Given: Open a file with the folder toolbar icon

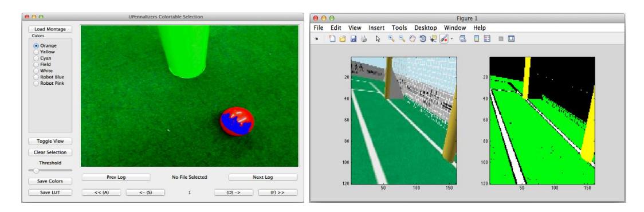Looking at the screenshot, I should pyautogui.click(x=342, y=39).
